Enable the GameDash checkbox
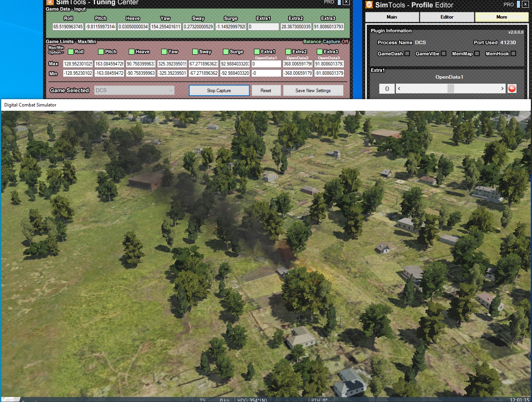The image size is (532, 402). pos(407,53)
